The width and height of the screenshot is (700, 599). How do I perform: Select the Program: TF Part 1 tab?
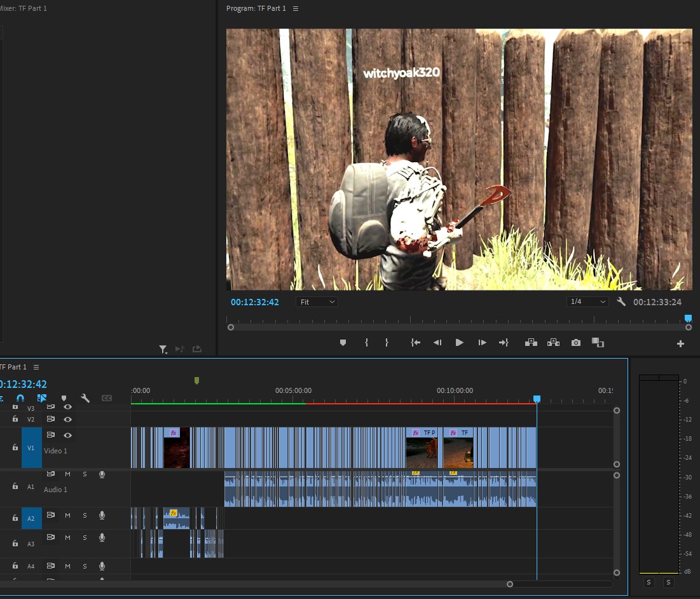click(x=256, y=8)
